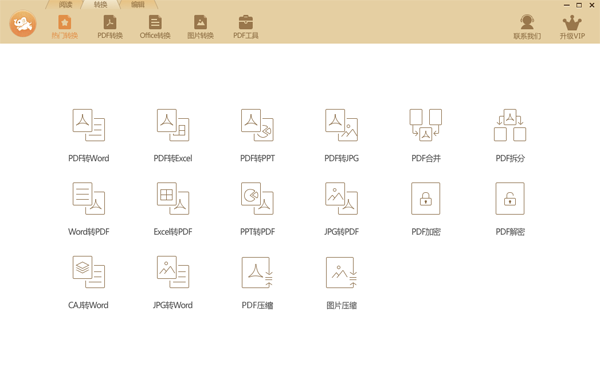Switch to the 阅读 tab

65,5
